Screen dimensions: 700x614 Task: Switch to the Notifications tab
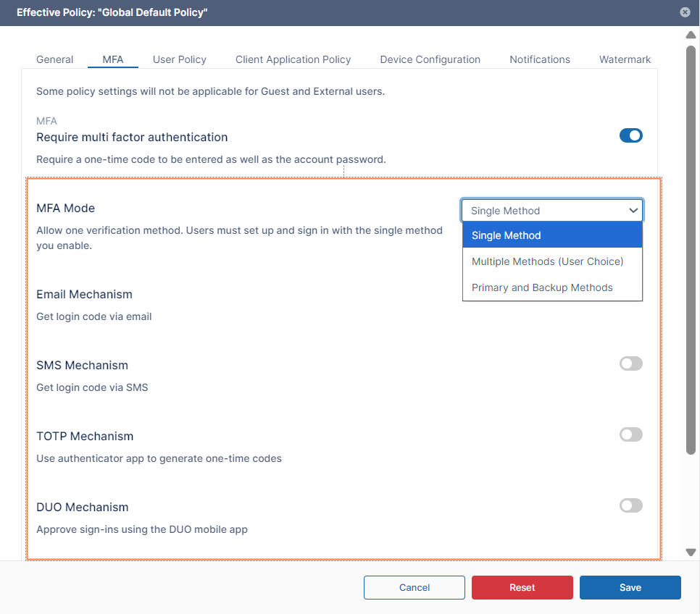click(539, 59)
